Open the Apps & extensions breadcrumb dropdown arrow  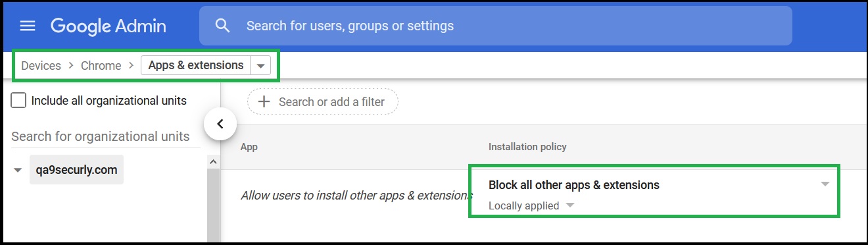click(261, 66)
